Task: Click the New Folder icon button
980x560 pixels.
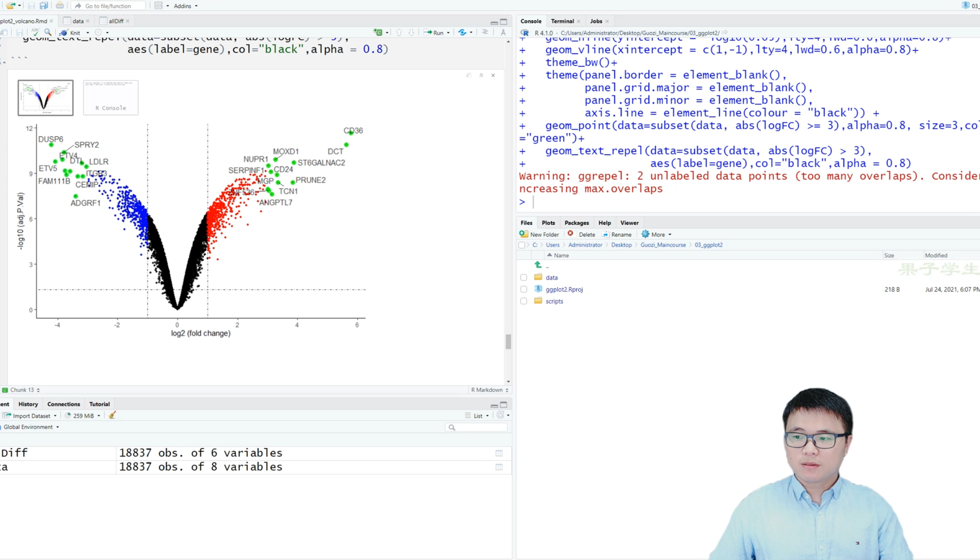Action: click(539, 234)
